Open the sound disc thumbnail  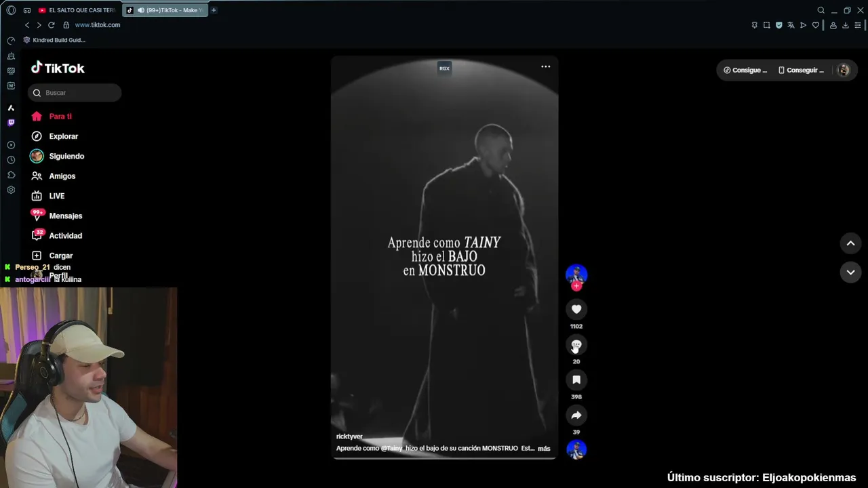576,449
